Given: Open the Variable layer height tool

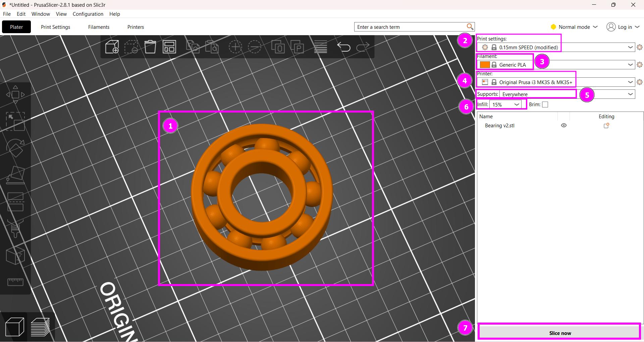Looking at the screenshot, I should pyautogui.click(x=321, y=47).
